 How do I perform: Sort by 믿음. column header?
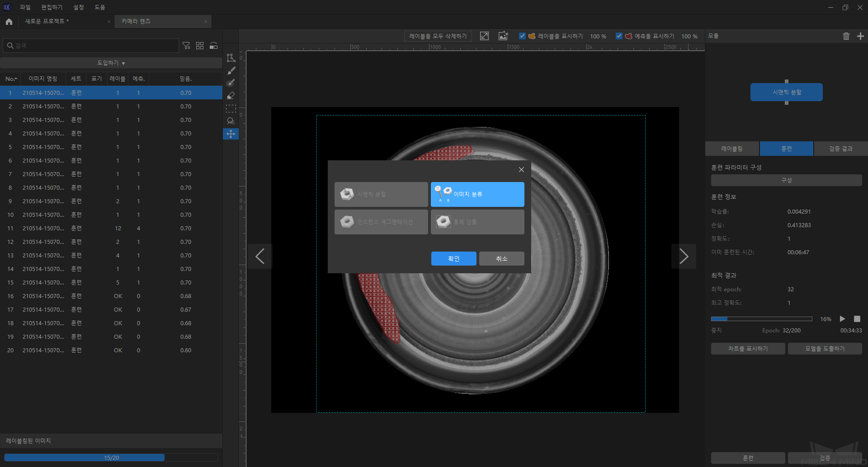186,79
